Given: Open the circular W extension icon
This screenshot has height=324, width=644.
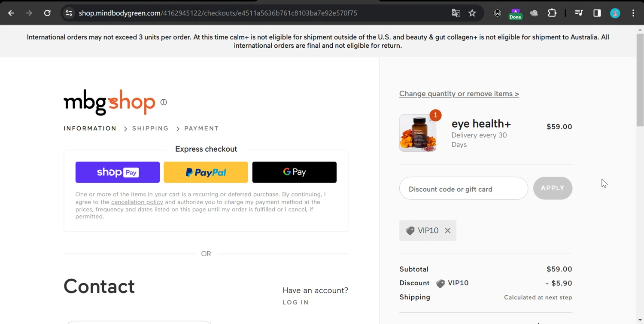Looking at the screenshot, I should point(497,13).
